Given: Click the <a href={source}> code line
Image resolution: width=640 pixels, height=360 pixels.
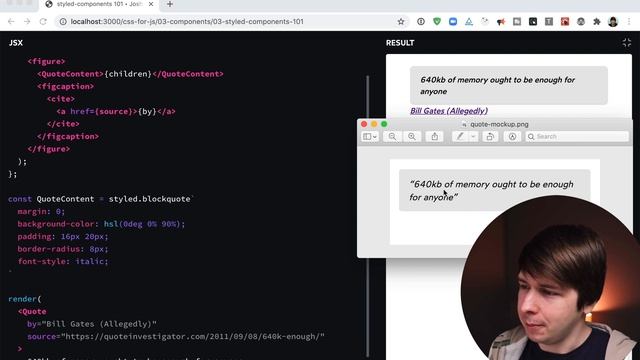Looking at the screenshot, I should tap(116, 111).
